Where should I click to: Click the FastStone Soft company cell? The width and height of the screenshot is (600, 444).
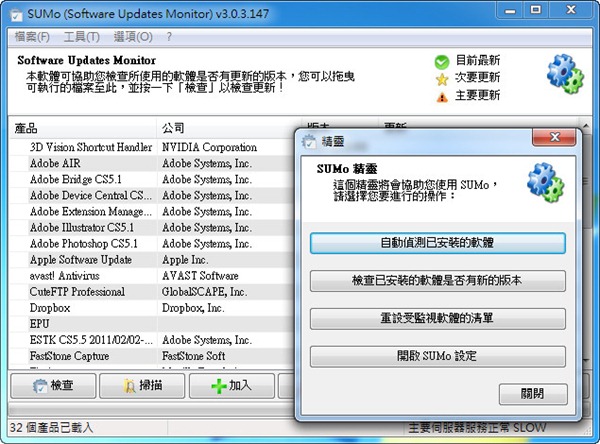(x=194, y=356)
